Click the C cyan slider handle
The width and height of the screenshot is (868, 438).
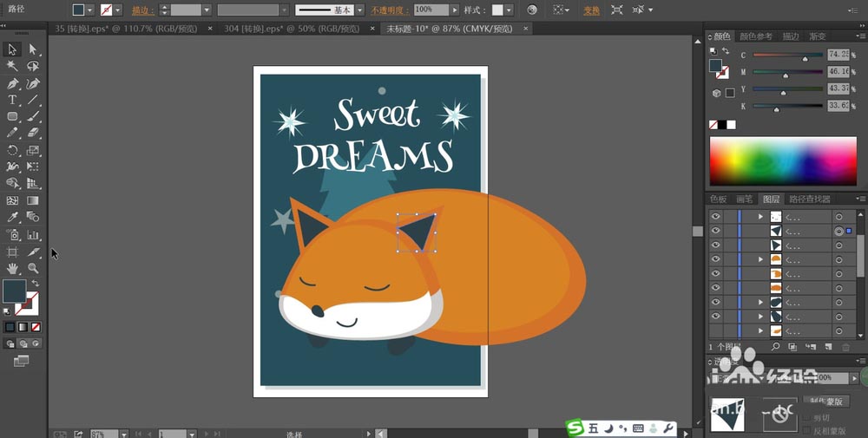805,58
